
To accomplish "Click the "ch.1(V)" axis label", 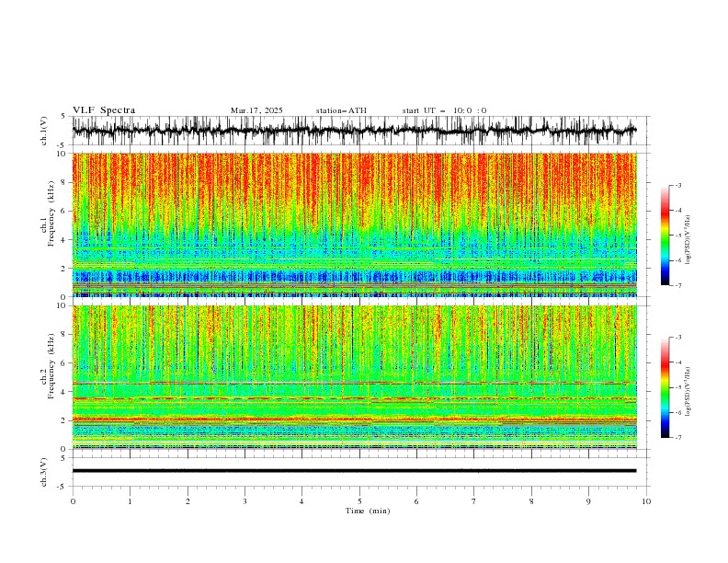I will tap(44, 131).
